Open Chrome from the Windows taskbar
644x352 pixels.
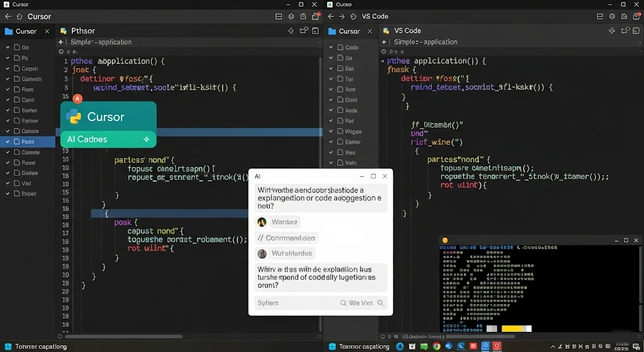pyautogui.click(x=436, y=346)
